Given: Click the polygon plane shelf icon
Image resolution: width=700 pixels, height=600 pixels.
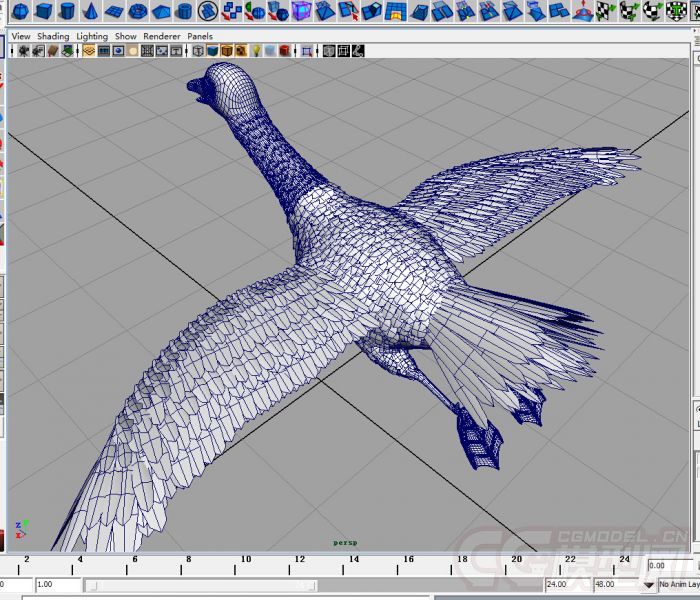Looking at the screenshot, I should point(114,11).
